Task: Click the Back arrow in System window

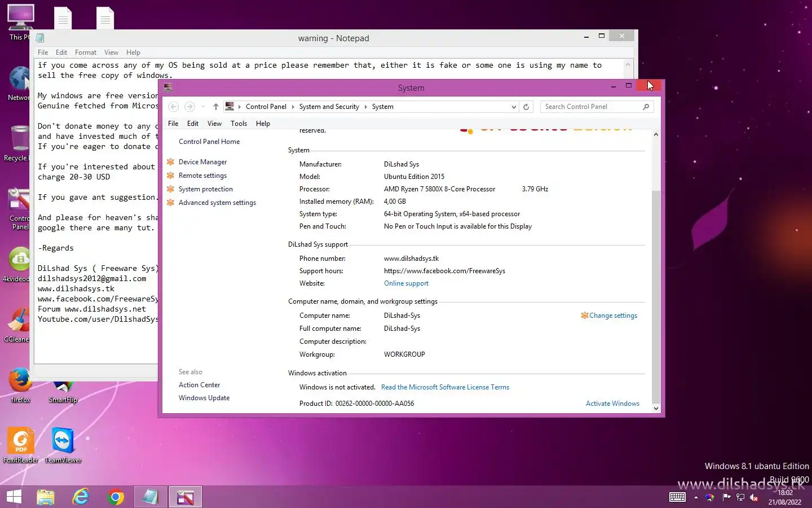Action: pyautogui.click(x=174, y=107)
